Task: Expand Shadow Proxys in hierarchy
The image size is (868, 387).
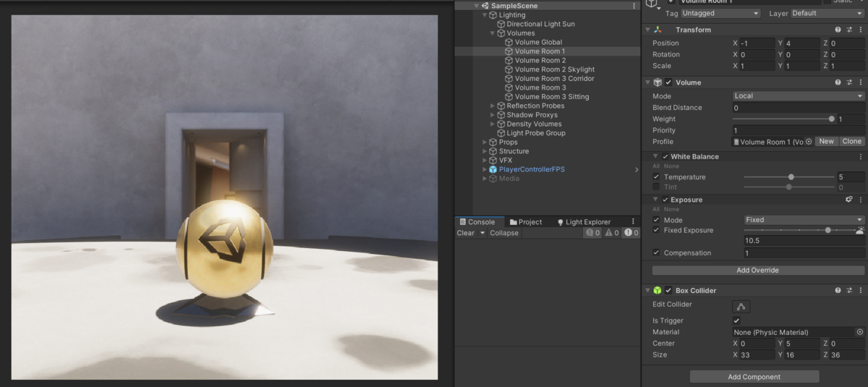Action: pos(493,115)
